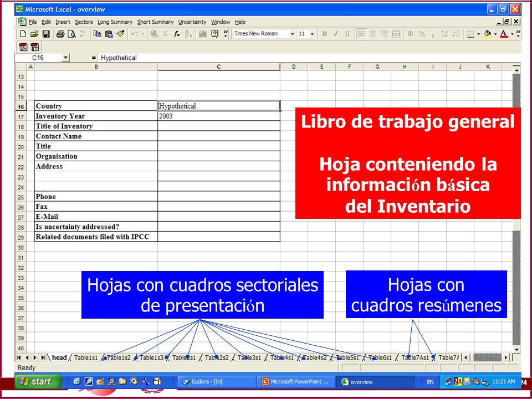
Task: Open the Sectors menu
Action: click(x=84, y=22)
